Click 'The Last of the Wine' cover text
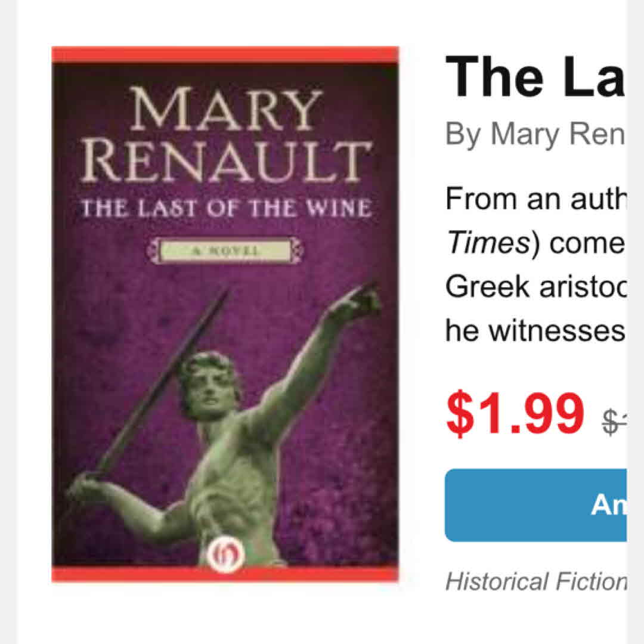 coord(226,209)
